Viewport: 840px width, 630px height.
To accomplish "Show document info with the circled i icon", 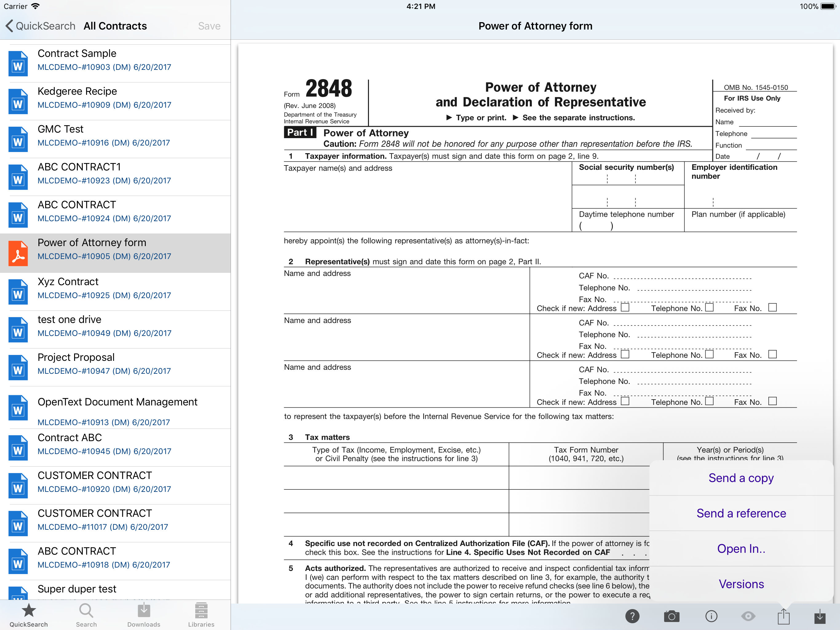I will tap(711, 616).
